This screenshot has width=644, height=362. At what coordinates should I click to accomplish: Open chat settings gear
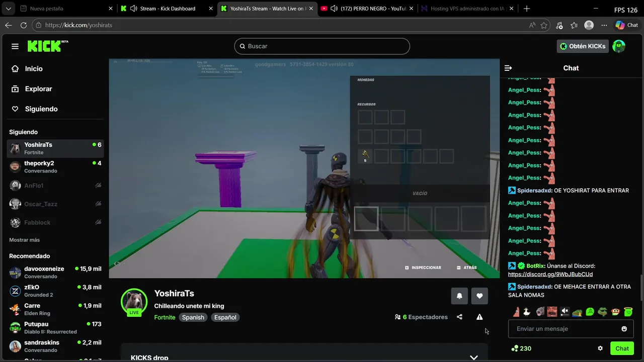(600, 348)
